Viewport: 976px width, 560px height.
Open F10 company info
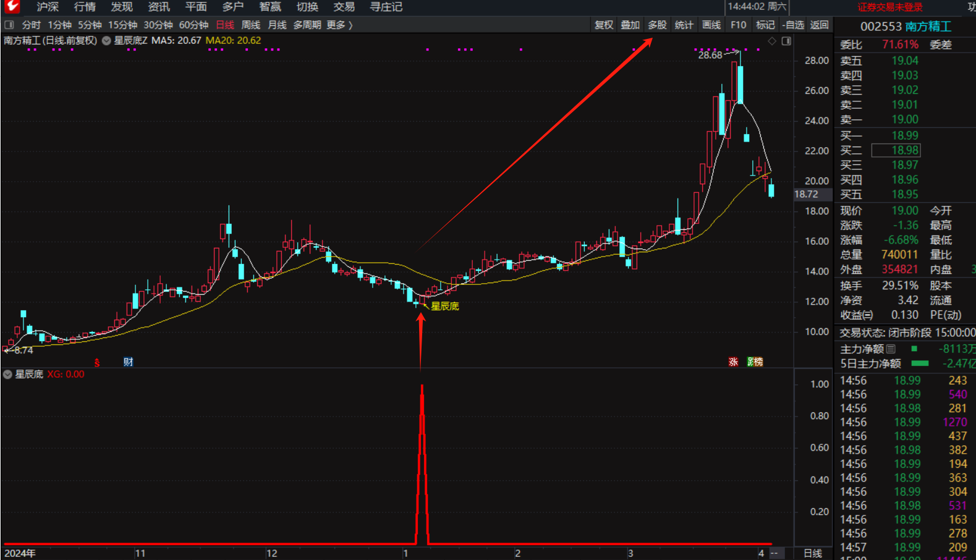coord(738,25)
